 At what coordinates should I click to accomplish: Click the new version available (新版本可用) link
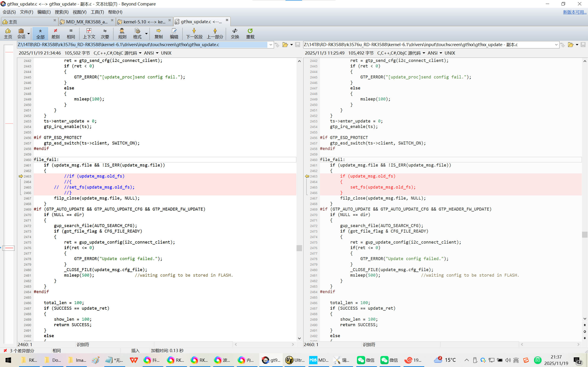pos(574,12)
